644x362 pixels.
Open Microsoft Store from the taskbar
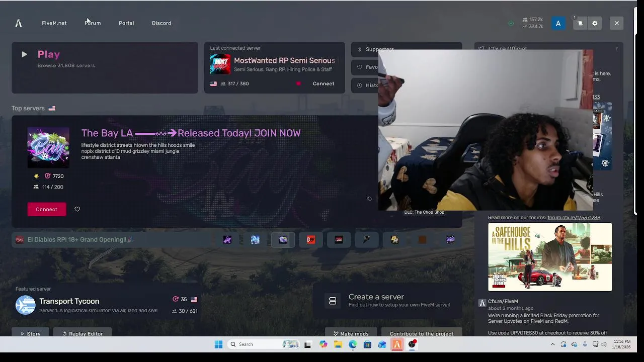(x=367, y=344)
